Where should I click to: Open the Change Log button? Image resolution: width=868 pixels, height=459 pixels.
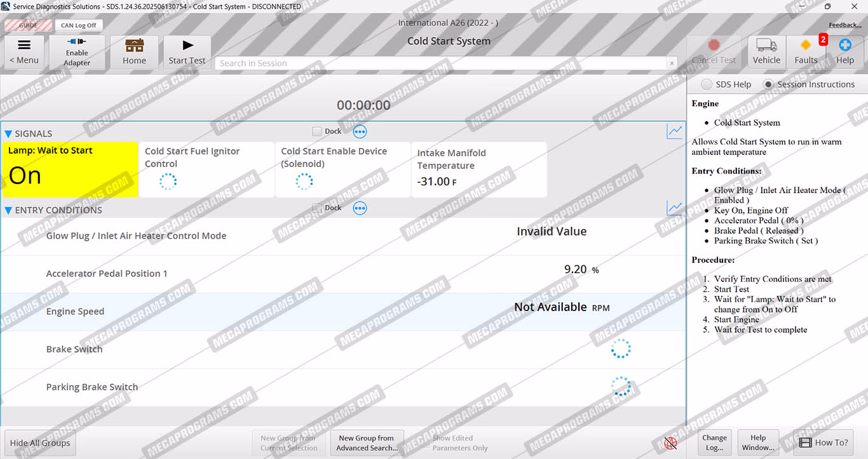(x=714, y=442)
